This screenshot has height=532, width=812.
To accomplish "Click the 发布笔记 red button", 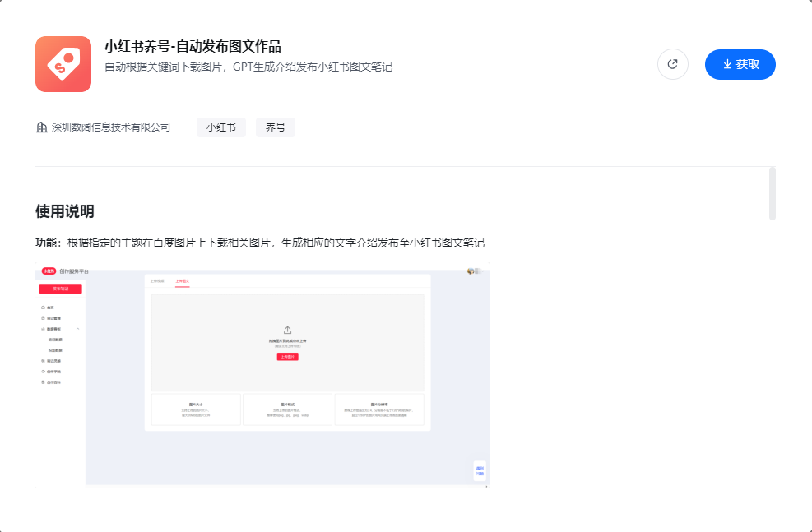I will (x=59, y=288).
